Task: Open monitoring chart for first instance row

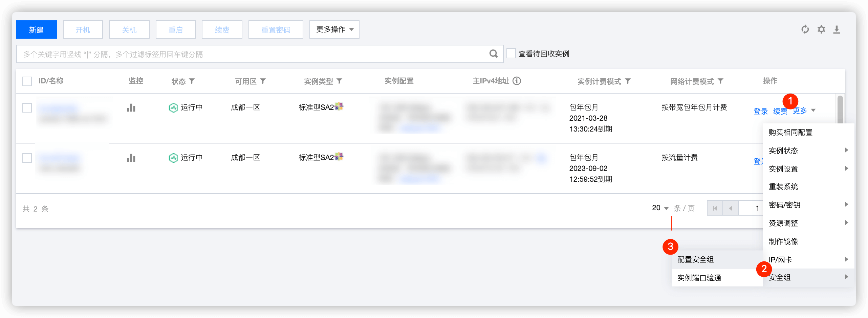Action: point(131,108)
